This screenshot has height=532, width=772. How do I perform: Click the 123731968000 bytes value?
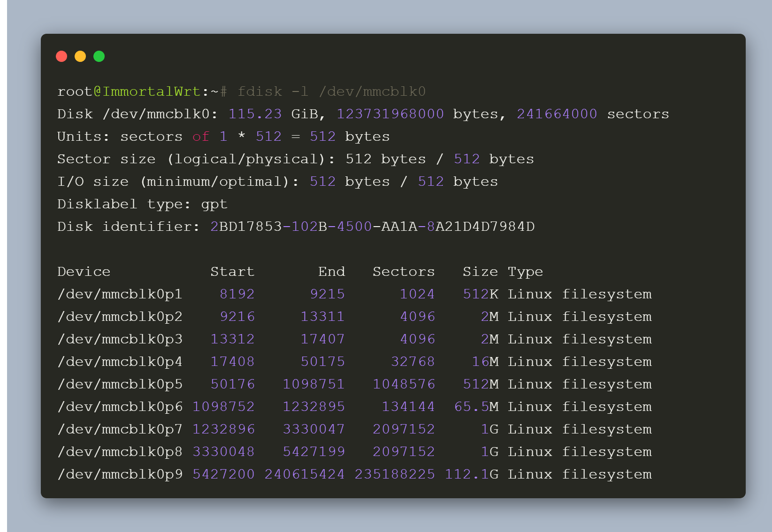[x=390, y=114]
